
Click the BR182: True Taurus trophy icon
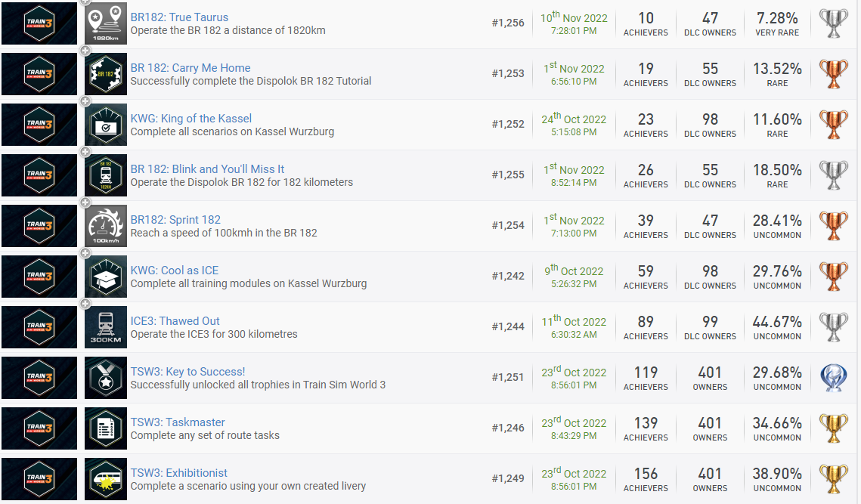coord(106,23)
